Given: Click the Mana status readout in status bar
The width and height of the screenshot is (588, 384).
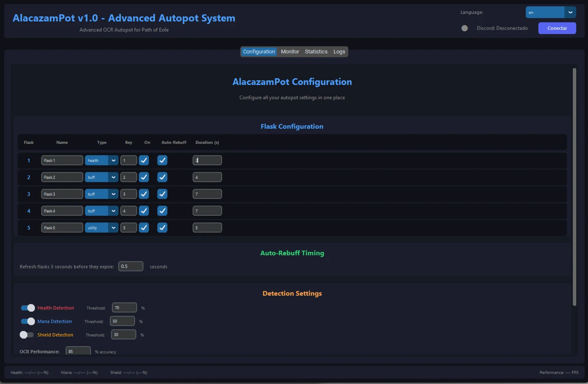Looking at the screenshot, I should click(79, 373).
